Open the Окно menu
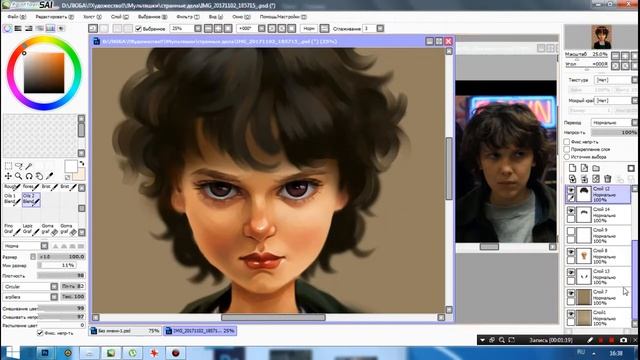The image size is (640, 360). point(241,17)
